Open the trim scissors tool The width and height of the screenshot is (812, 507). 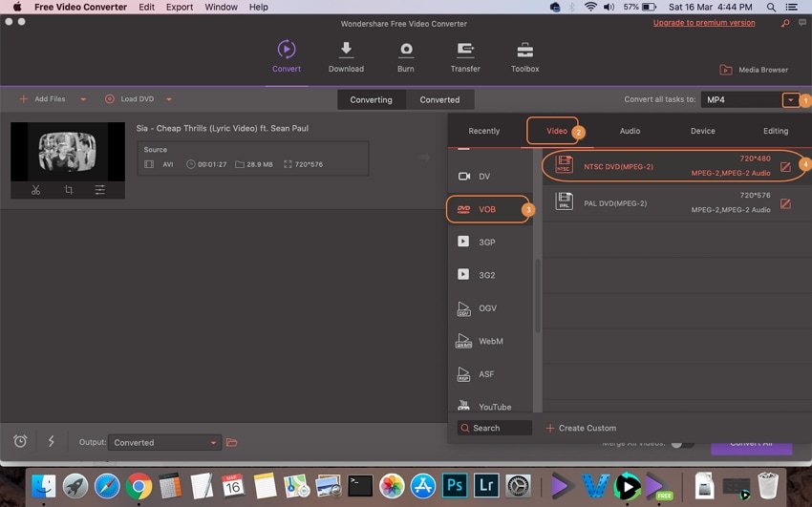35,190
